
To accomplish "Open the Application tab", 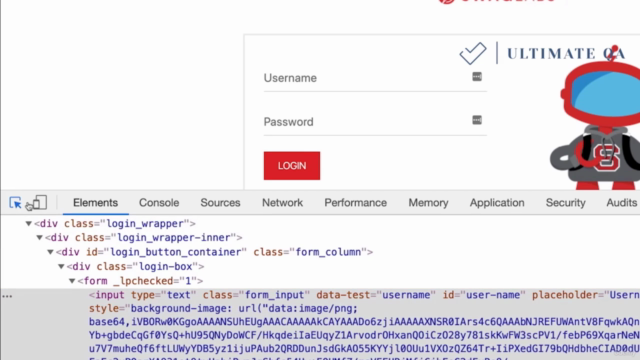I will [x=497, y=203].
